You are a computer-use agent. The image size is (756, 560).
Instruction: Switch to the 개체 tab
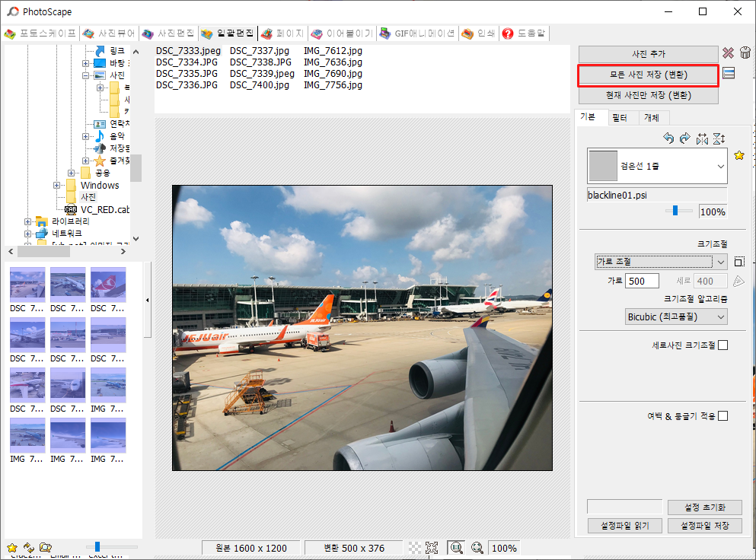click(x=652, y=118)
